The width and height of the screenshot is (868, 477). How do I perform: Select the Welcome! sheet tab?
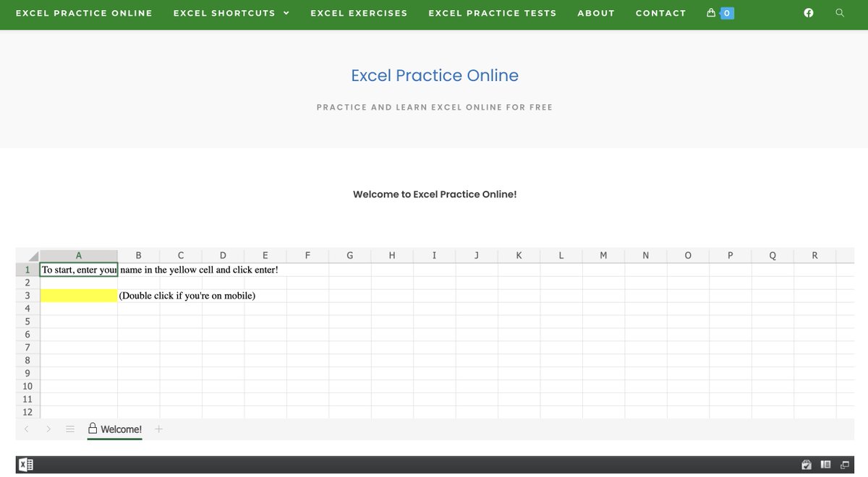(115, 429)
